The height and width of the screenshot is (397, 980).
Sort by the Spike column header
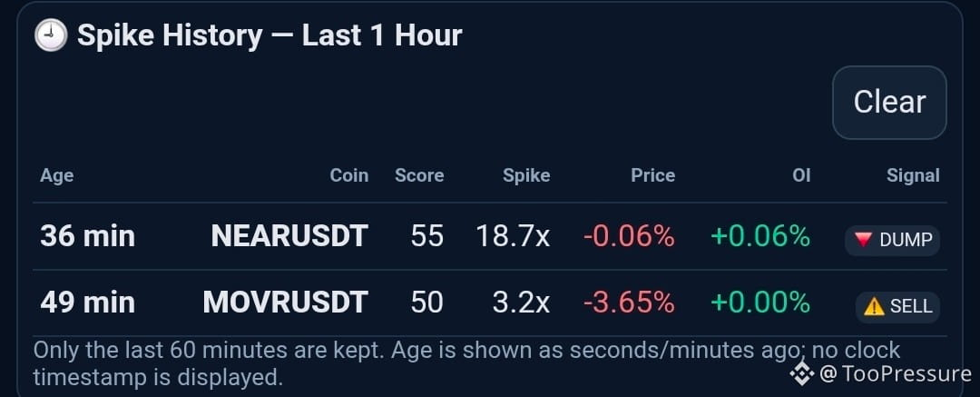(526, 176)
